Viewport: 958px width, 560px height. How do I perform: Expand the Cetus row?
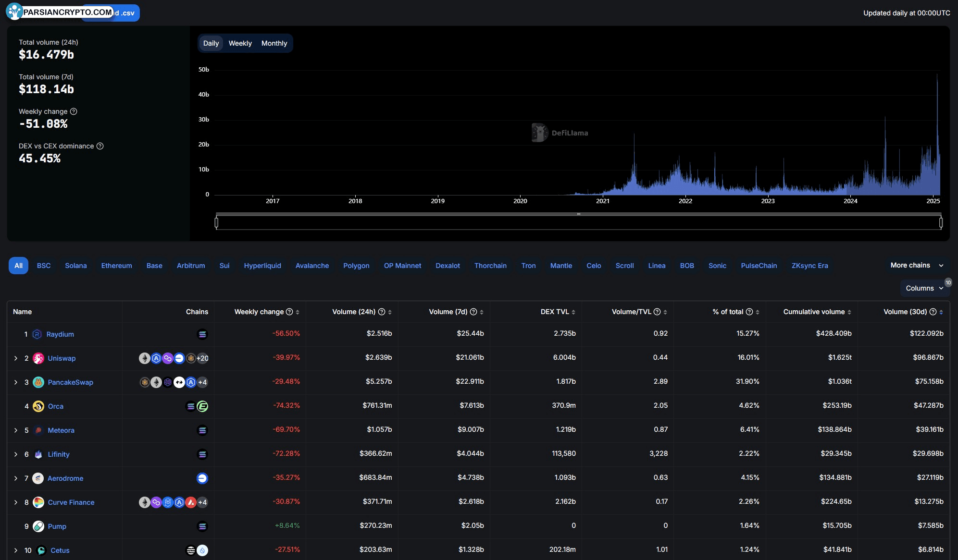tap(16, 550)
